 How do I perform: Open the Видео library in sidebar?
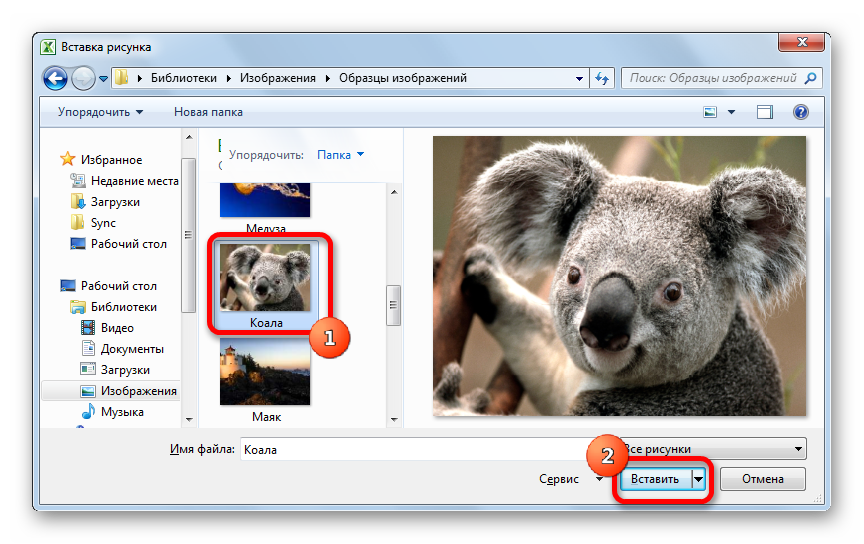click(x=116, y=328)
